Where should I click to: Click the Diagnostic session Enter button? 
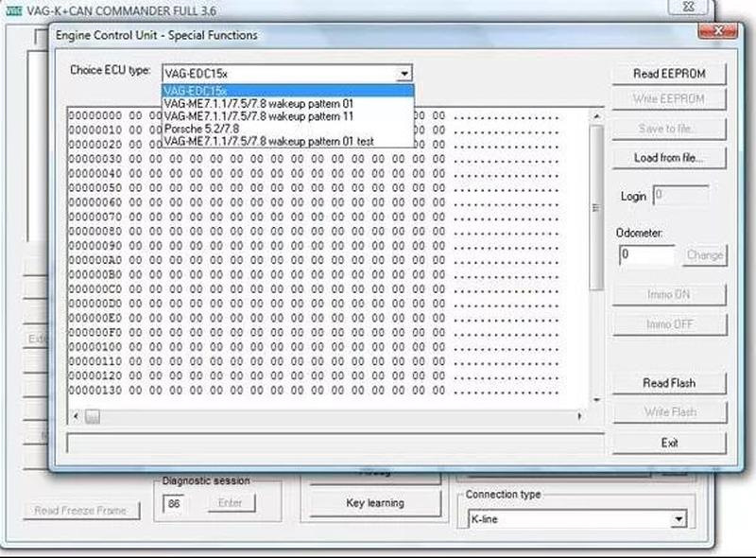point(230,503)
